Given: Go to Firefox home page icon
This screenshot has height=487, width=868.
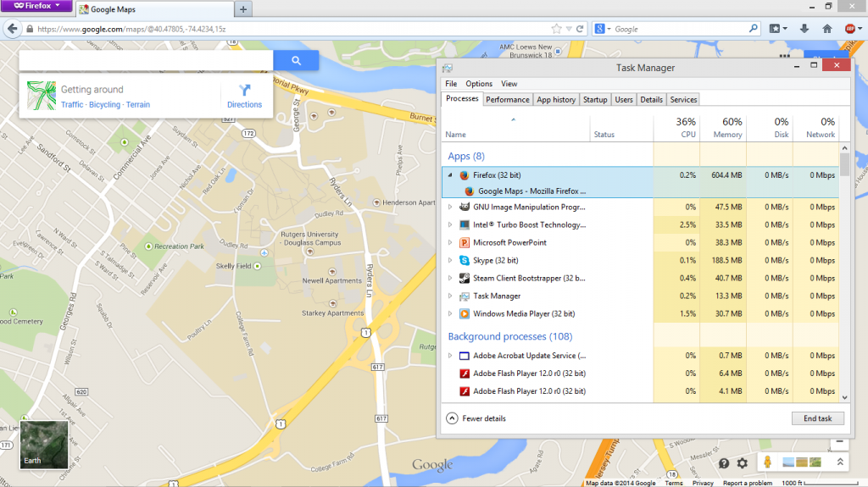Looking at the screenshot, I should (827, 29).
